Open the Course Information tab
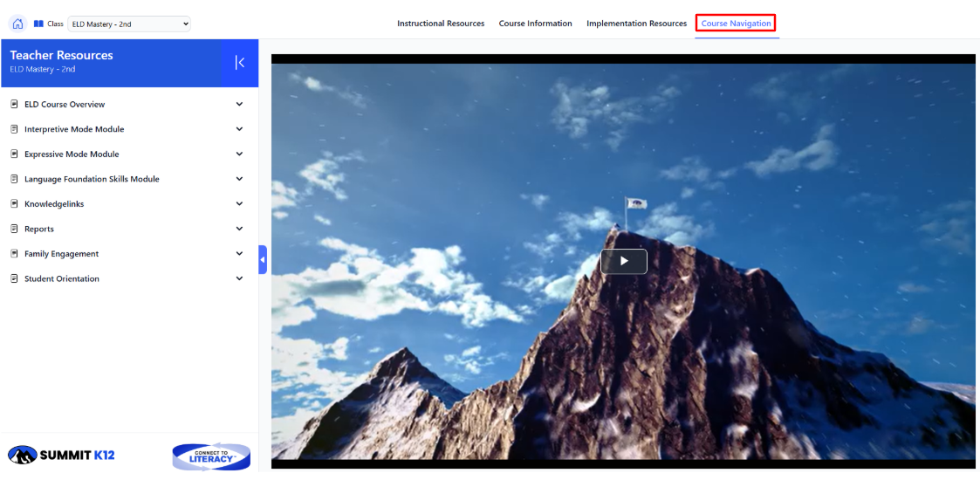980x480 pixels. click(x=535, y=24)
